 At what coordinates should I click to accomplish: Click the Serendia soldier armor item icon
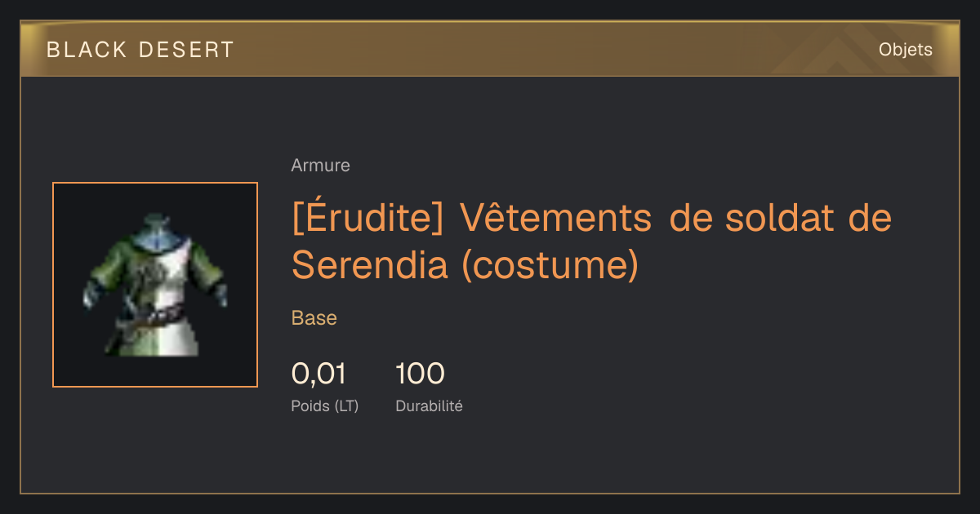coord(155,285)
